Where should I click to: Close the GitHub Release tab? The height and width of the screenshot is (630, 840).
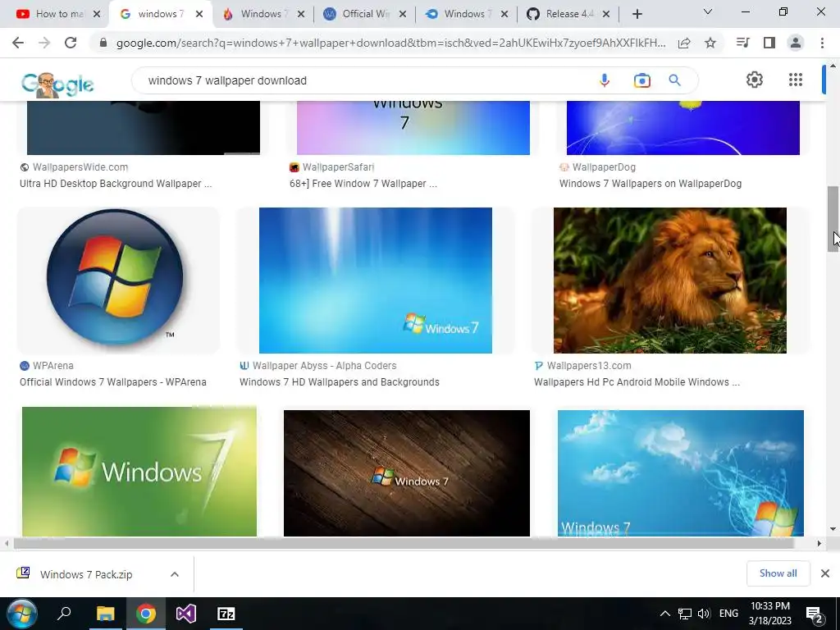click(x=606, y=15)
